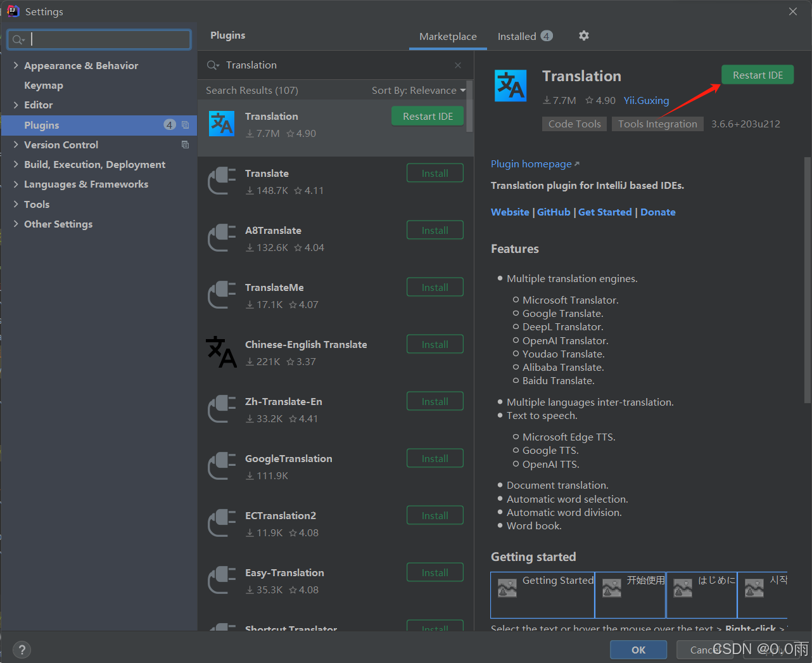Click the help question mark icon
The height and width of the screenshot is (663, 812).
(22, 650)
